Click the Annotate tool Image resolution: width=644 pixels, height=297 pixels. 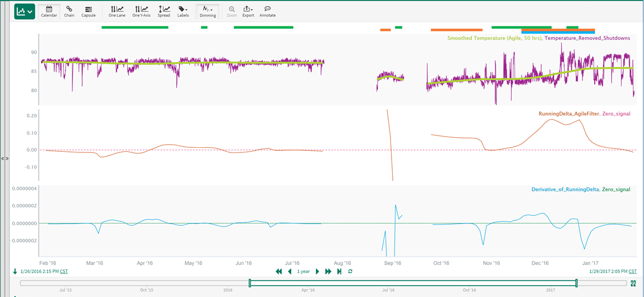(x=268, y=11)
